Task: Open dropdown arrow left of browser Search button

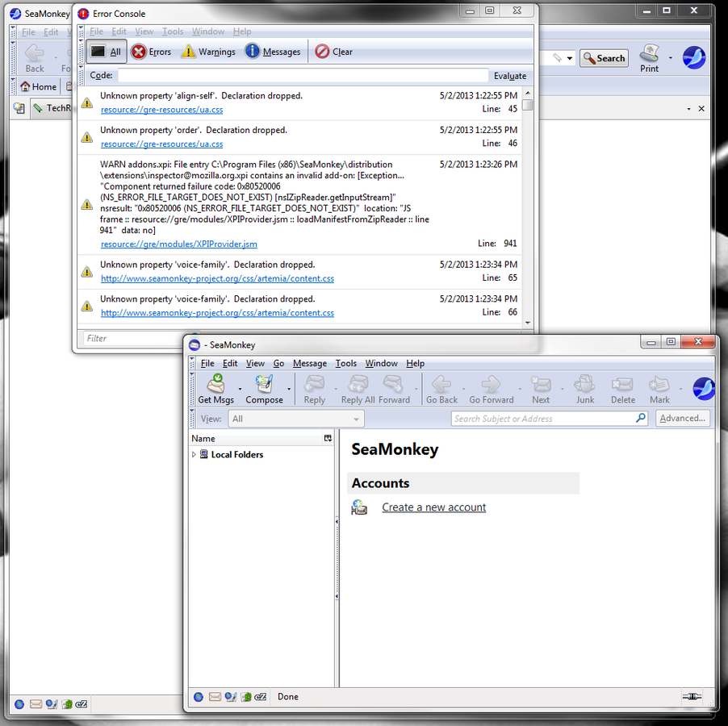Action: pyautogui.click(x=570, y=58)
